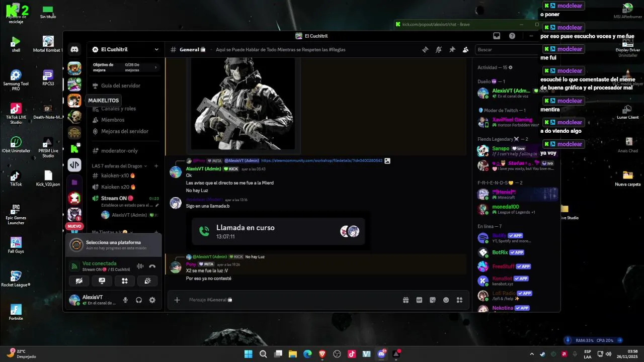This screenshot has width=644, height=362.
Task: Click the Buscar search field
Action: [x=508, y=50]
